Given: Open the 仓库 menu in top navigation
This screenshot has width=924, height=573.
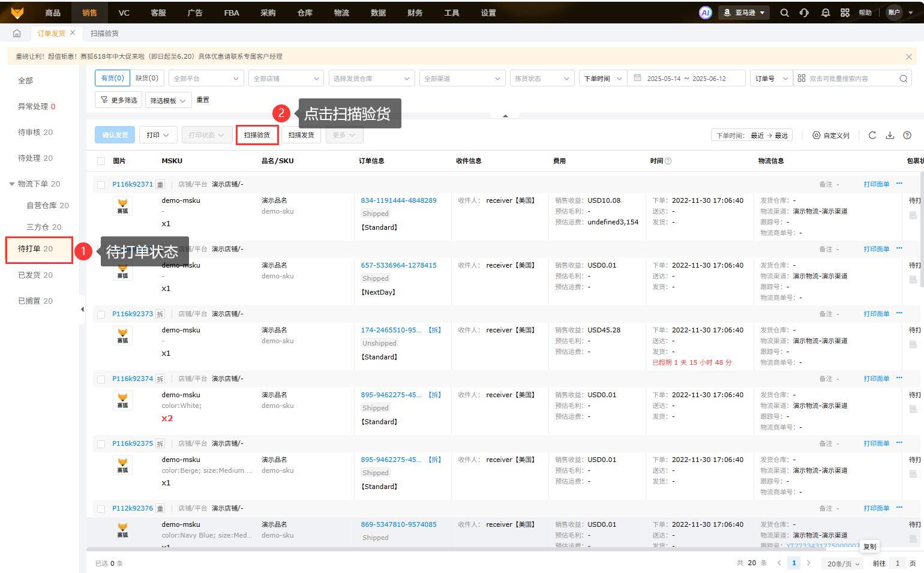Looking at the screenshot, I should (305, 13).
